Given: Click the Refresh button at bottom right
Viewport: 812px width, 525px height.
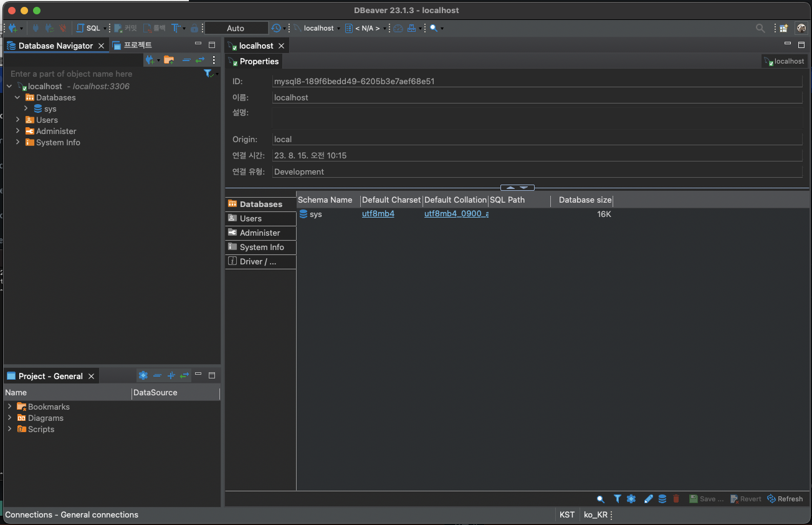Looking at the screenshot, I should [x=785, y=499].
